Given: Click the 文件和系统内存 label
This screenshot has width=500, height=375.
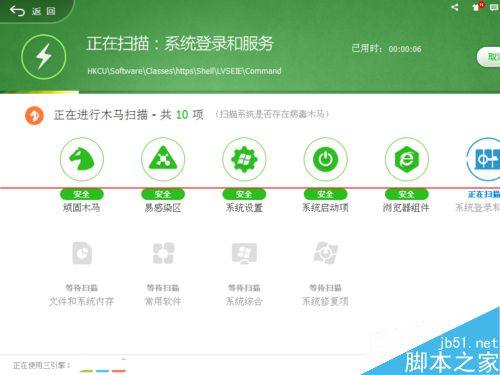Looking at the screenshot, I should [82, 302].
